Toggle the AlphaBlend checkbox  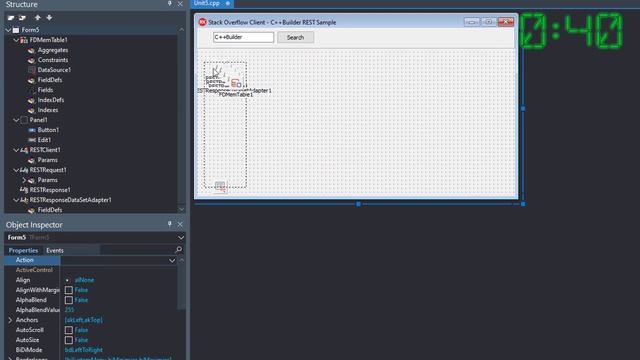(x=69, y=300)
